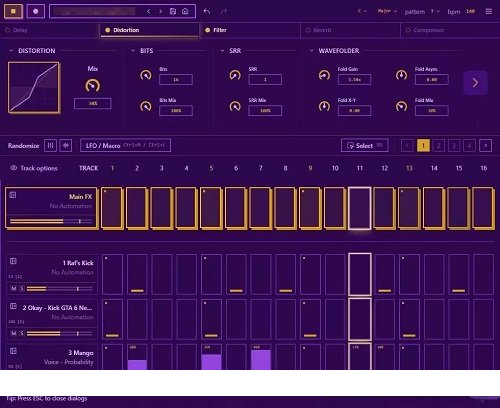
Task: Click the next effects page arrow
Action: (x=475, y=83)
